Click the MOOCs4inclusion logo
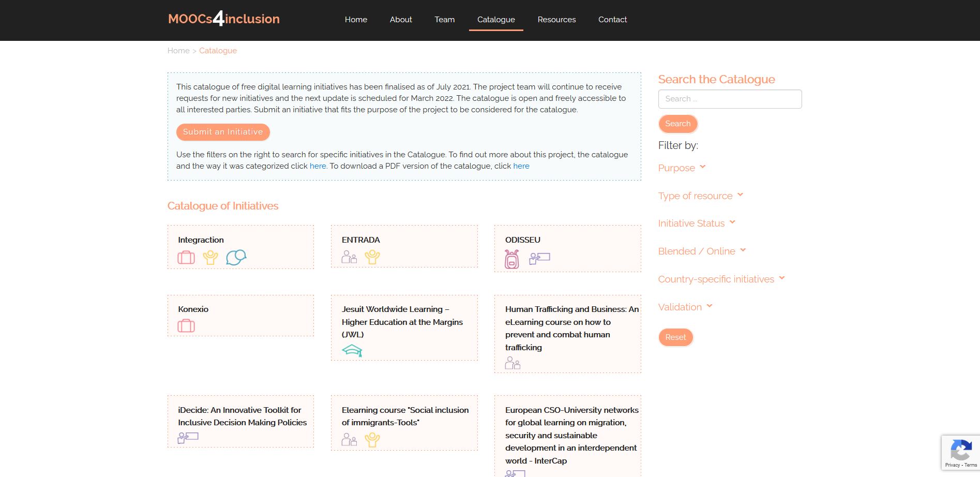The height and width of the screenshot is (477, 980). click(224, 19)
